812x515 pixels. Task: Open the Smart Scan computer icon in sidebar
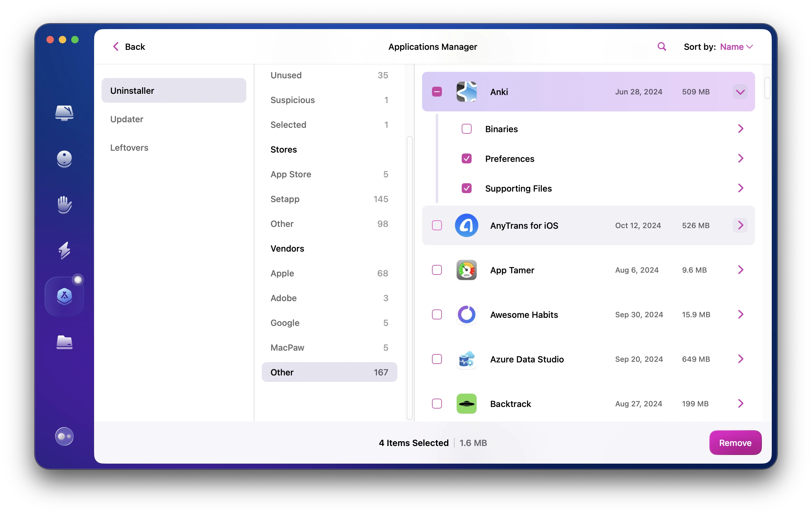point(64,113)
